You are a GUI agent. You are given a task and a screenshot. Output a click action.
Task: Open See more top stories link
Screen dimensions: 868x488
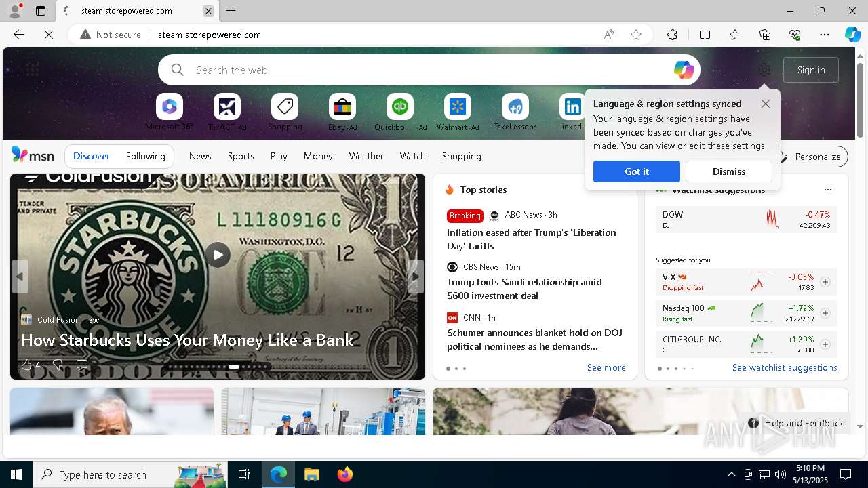pyautogui.click(x=606, y=367)
